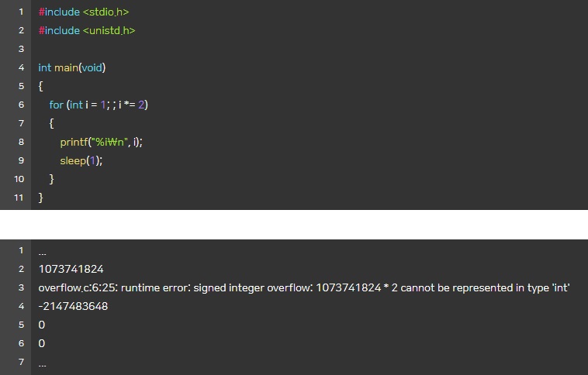The image size is (588, 375).
Task: Click main's closing brace on line 11
Action: click(40, 198)
